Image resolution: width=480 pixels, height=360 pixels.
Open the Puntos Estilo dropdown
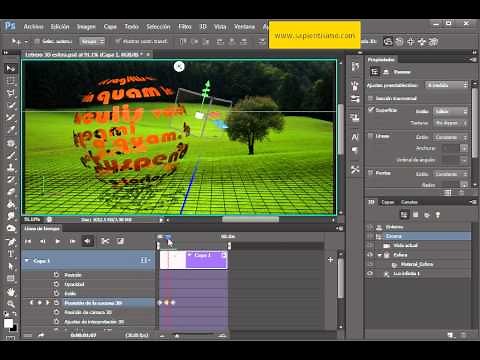451,174
